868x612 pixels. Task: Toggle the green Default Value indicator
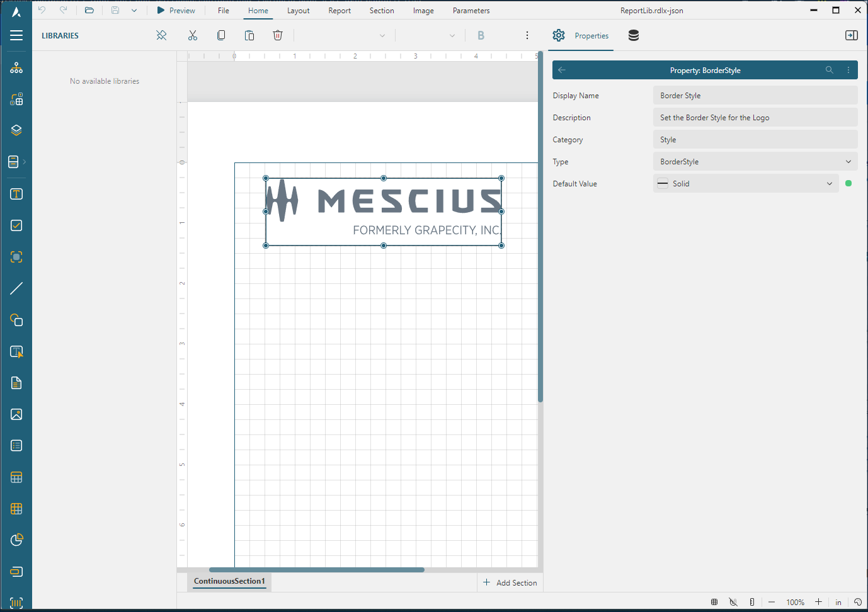tap(848, 183)
